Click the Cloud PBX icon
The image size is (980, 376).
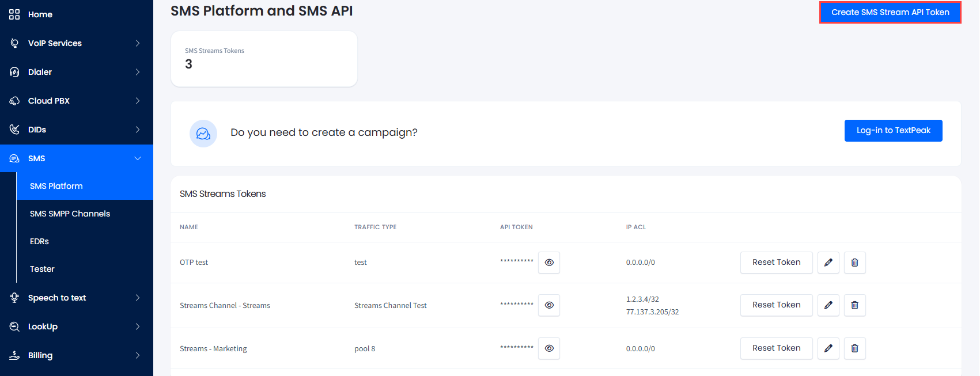[x=14, y=101]
